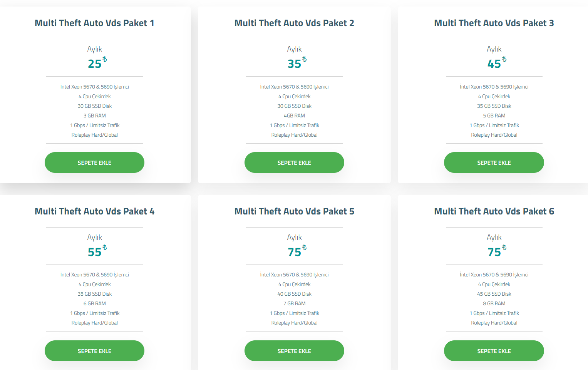Click the lira symbol beside the 45 price
The image size is (588, 370).
tap(504, 59)
